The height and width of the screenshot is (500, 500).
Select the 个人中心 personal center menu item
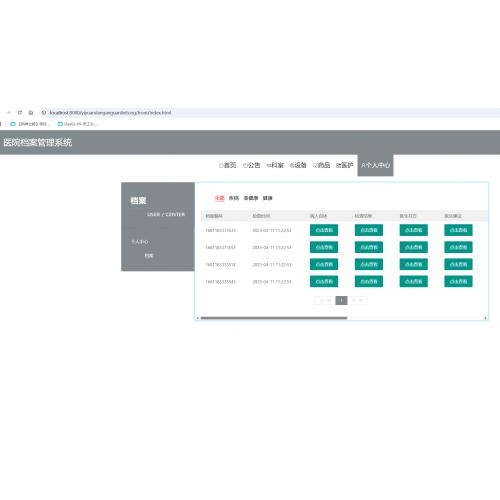pos(375,165)
